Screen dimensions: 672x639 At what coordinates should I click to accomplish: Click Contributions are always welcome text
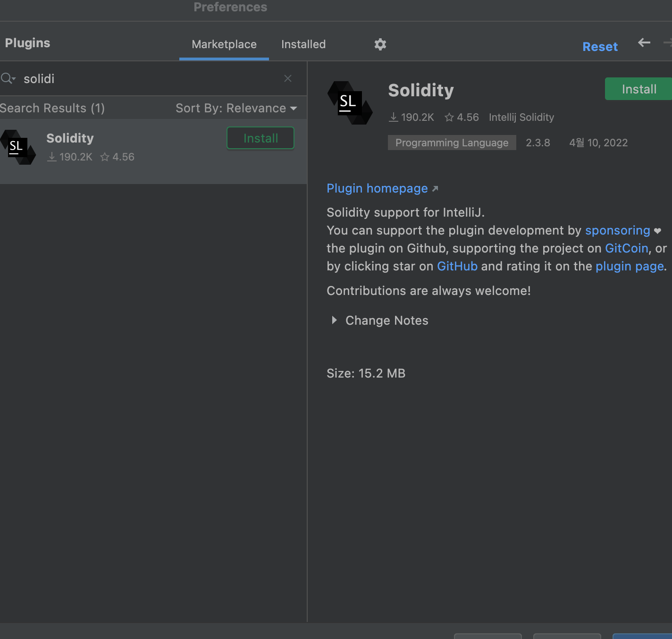point(428,291)
